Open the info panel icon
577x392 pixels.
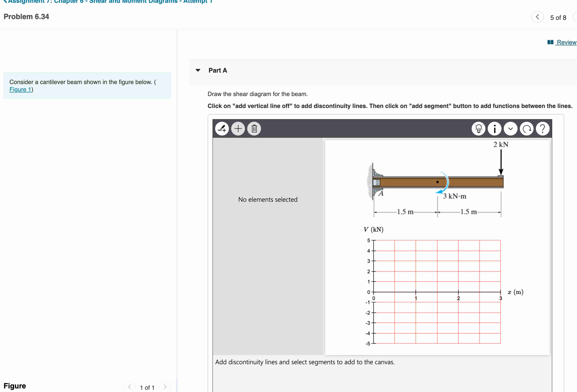coord(494,129)
